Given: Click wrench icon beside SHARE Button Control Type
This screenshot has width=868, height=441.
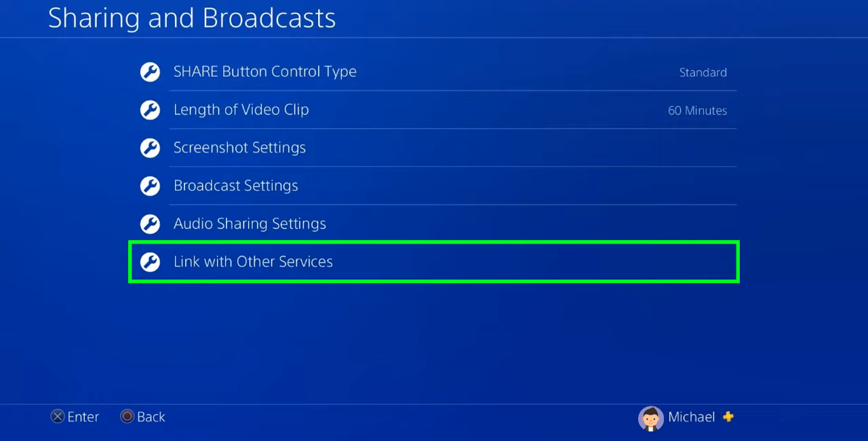Looking at the screenshot, I should 150,72.
